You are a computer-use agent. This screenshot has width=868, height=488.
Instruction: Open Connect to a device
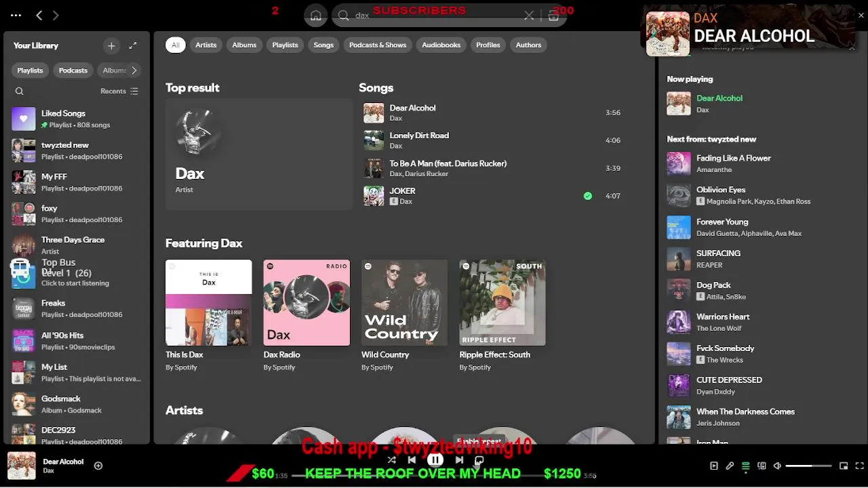tap(762, 466)
